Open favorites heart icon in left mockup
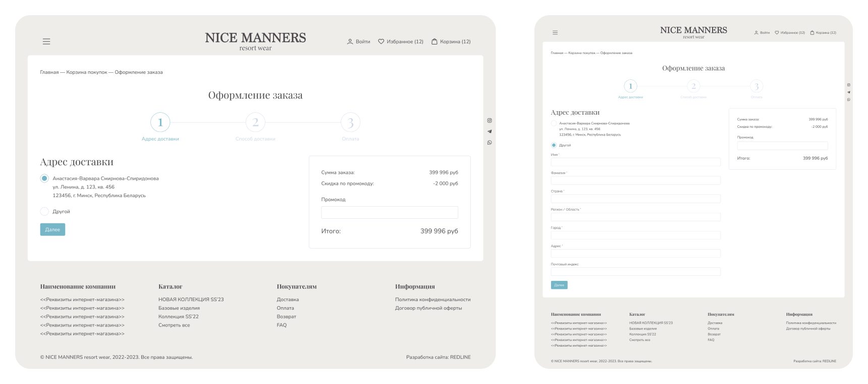Screen dimensions: 868x384 (x=381, y=41)
